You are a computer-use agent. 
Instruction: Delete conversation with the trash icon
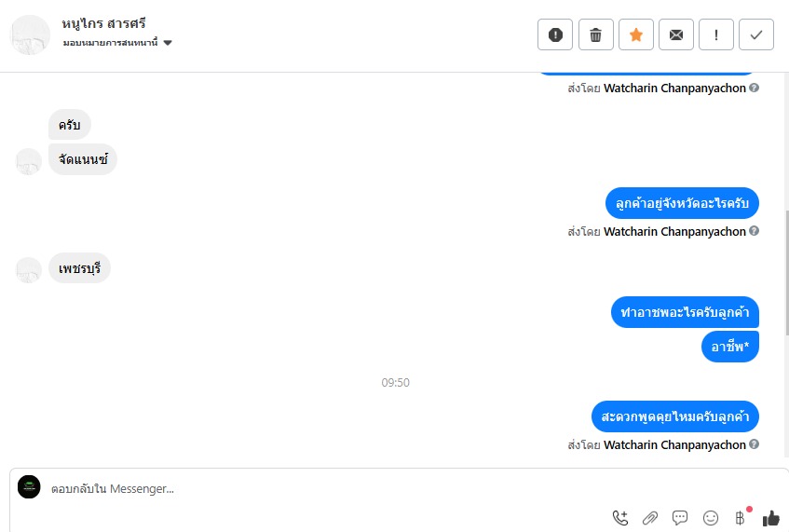[596, 34]
